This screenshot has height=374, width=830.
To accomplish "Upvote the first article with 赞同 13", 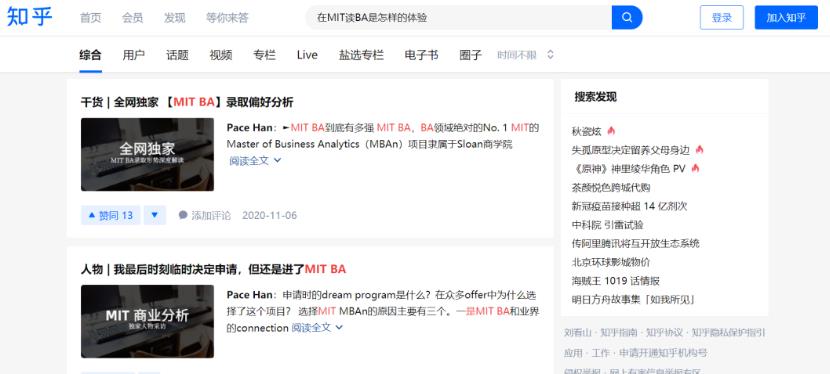I will pos(111,215).
